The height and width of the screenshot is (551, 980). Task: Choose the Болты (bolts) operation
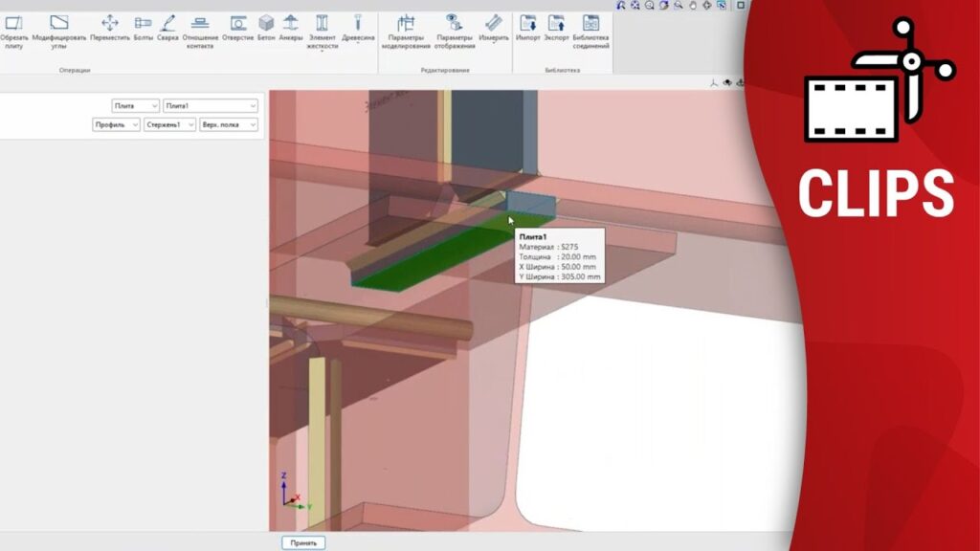[143, 29]
